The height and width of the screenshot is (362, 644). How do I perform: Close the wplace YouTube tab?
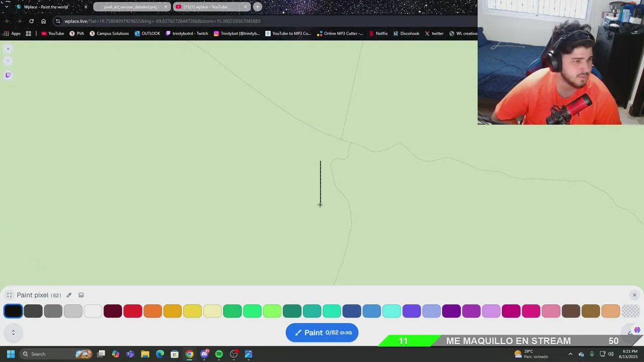[x=246, y=7]
